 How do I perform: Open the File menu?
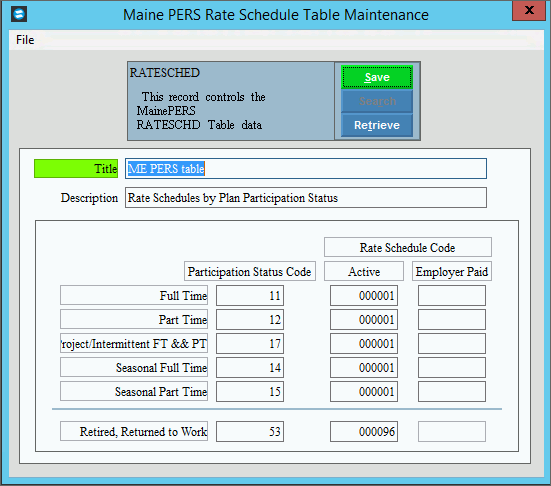(25, 40)
